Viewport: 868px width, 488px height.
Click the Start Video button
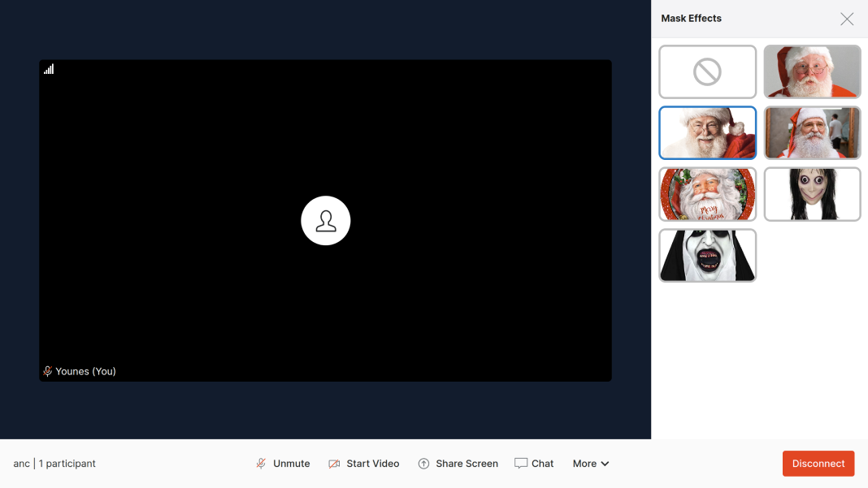(363, 464)
